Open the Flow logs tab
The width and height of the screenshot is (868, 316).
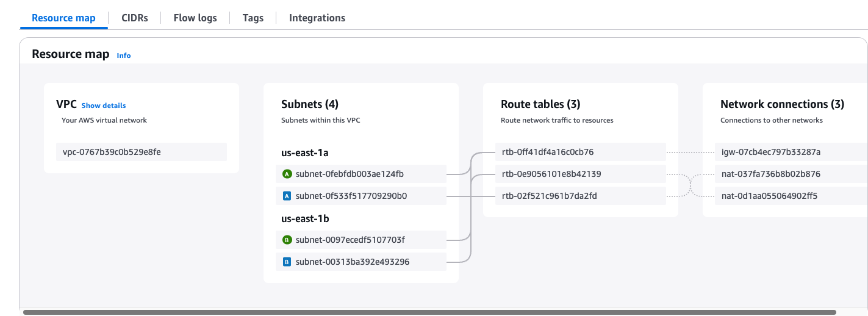[x=195, y=18]
